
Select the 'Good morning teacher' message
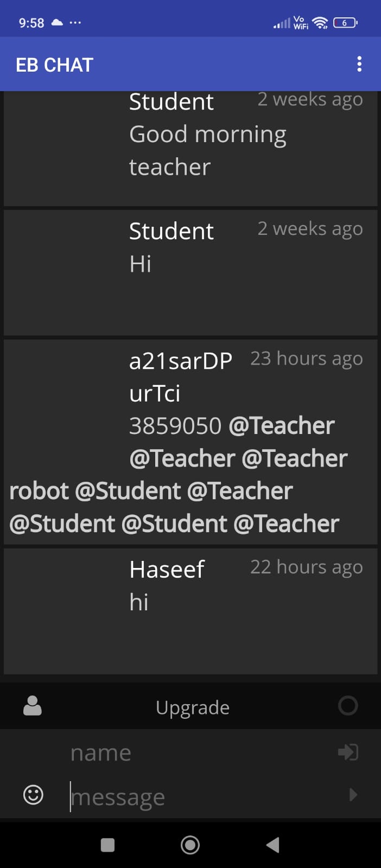point(208,150)
